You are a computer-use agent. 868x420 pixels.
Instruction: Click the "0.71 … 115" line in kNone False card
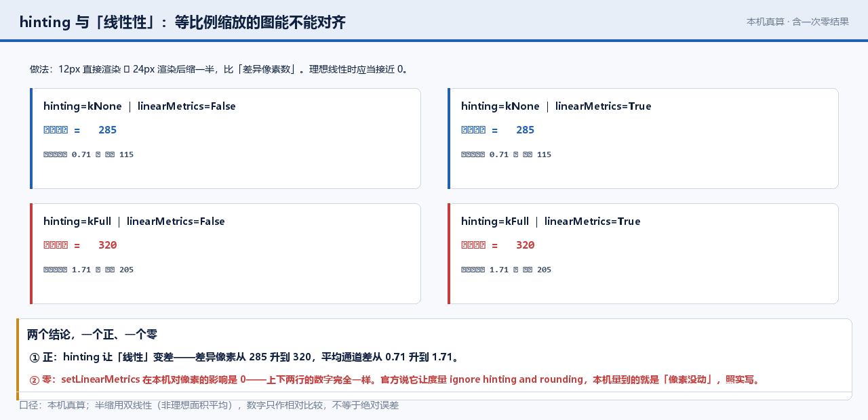tap(88, 154)
